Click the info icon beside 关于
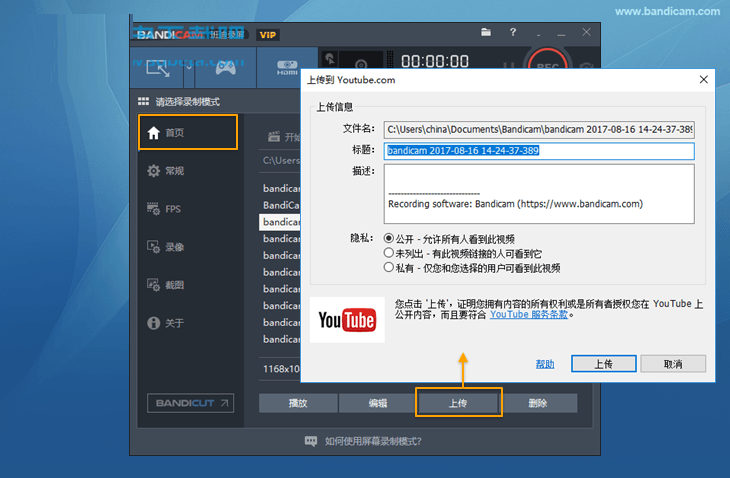 [x=154, y=323]
